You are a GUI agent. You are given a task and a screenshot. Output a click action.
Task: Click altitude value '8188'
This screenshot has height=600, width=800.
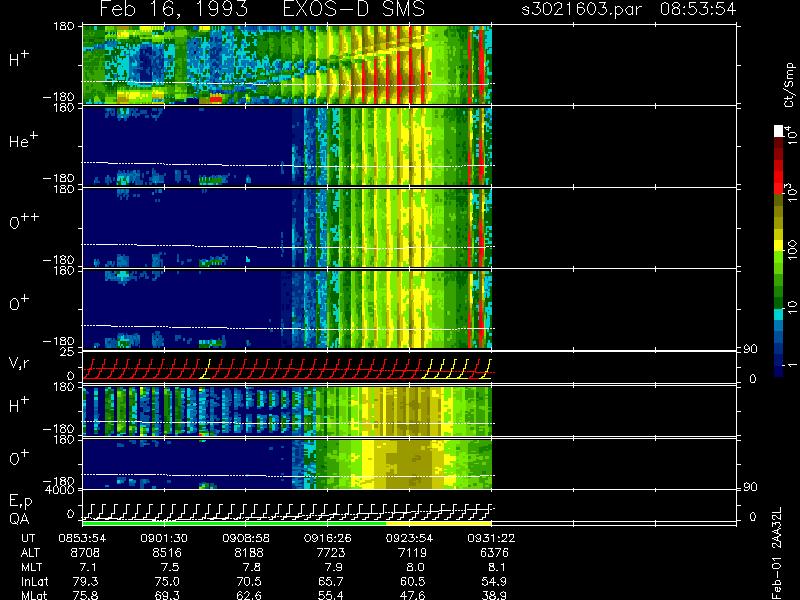click(249, 553)
